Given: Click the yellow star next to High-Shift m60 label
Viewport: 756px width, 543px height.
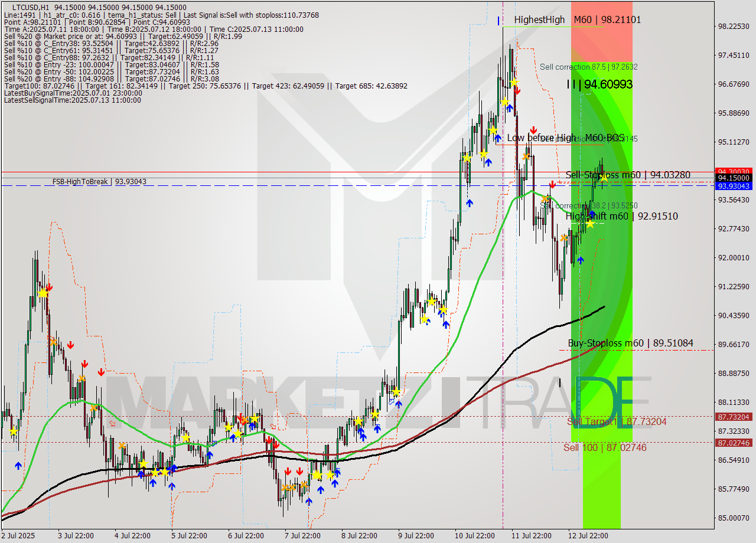Looking at the screenshot, I should pyautogui.click(x=590, y=224).
